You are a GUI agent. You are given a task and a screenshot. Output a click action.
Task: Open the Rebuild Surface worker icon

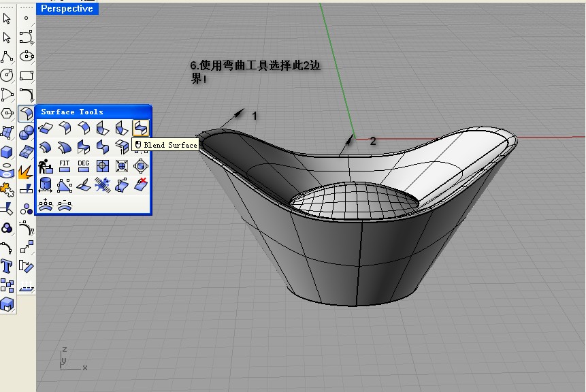click(46, 166)
